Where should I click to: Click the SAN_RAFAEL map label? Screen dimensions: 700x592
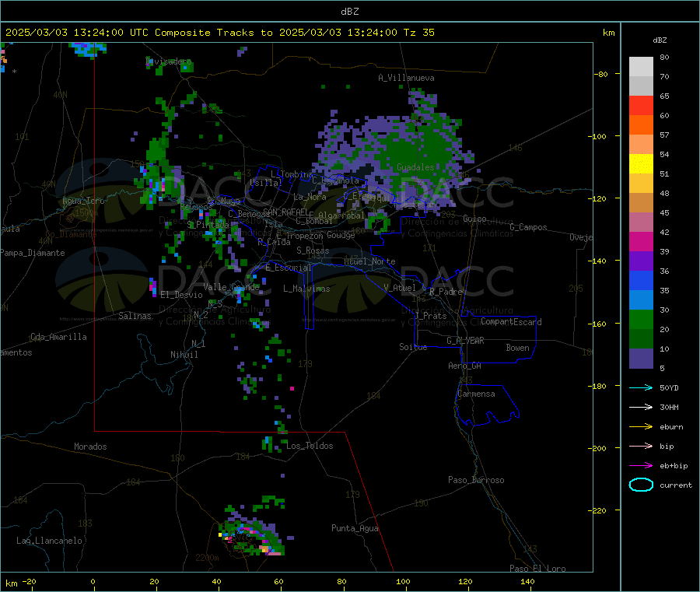pos(285,212)
